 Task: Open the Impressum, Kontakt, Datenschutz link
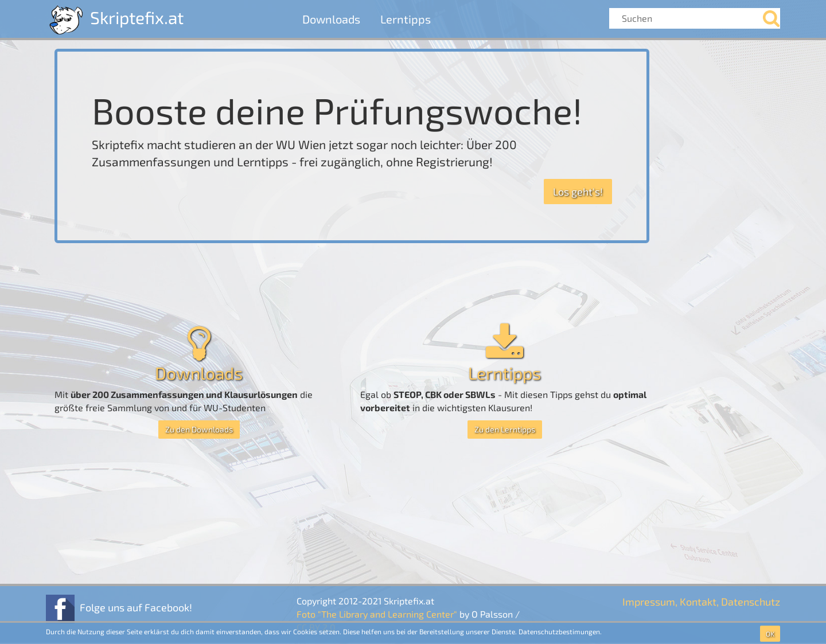tap(701, 602)
